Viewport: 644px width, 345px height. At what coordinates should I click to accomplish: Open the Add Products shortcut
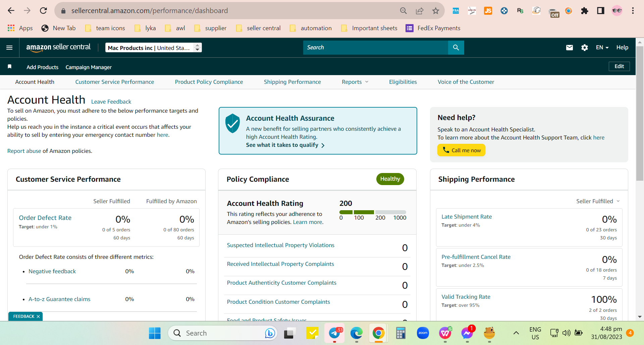point(43,67)
